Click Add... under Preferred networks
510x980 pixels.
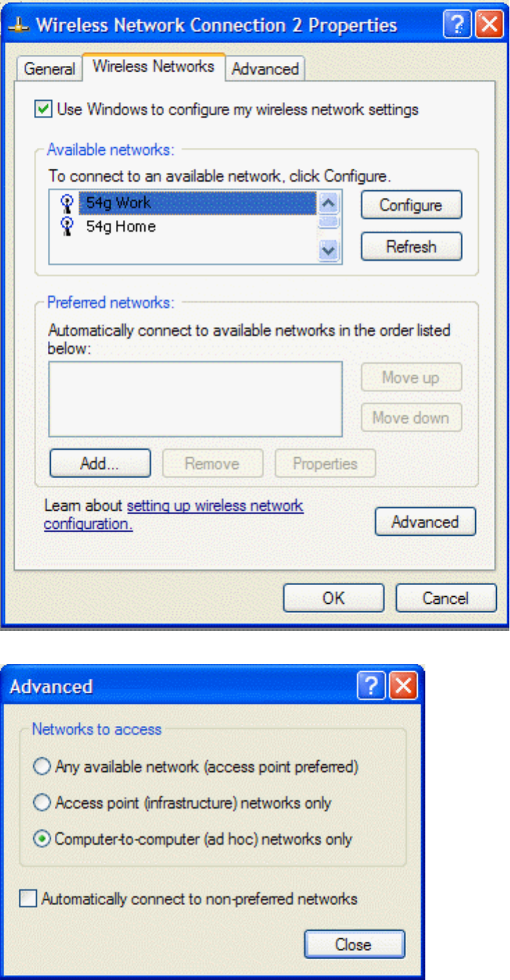(x=100, y=464)
